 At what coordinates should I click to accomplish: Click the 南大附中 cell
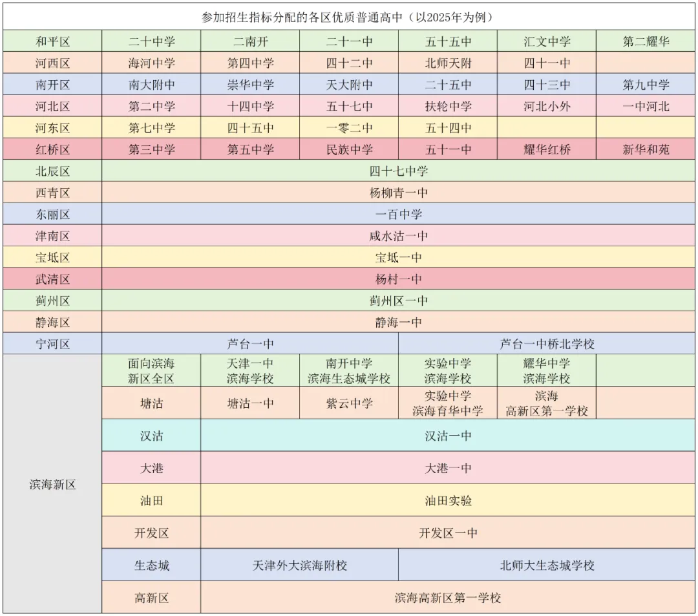click(152, 84)
